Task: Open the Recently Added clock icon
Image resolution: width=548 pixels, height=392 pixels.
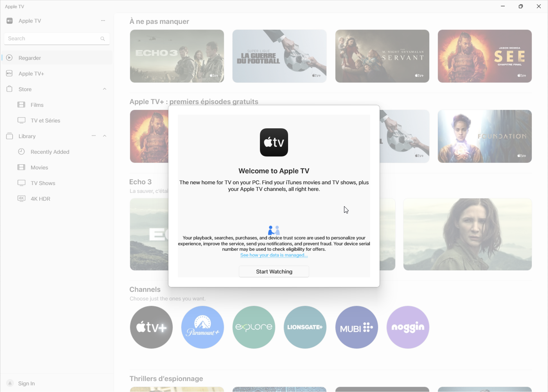Action: click(22, 152)
